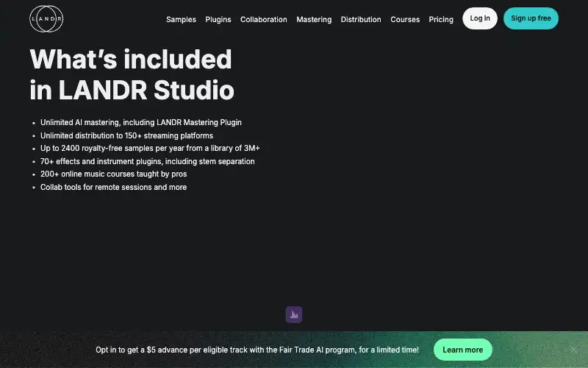Go to the Collaboration nav link
This screenshot has width=588, height=368.
coord(264,20)
